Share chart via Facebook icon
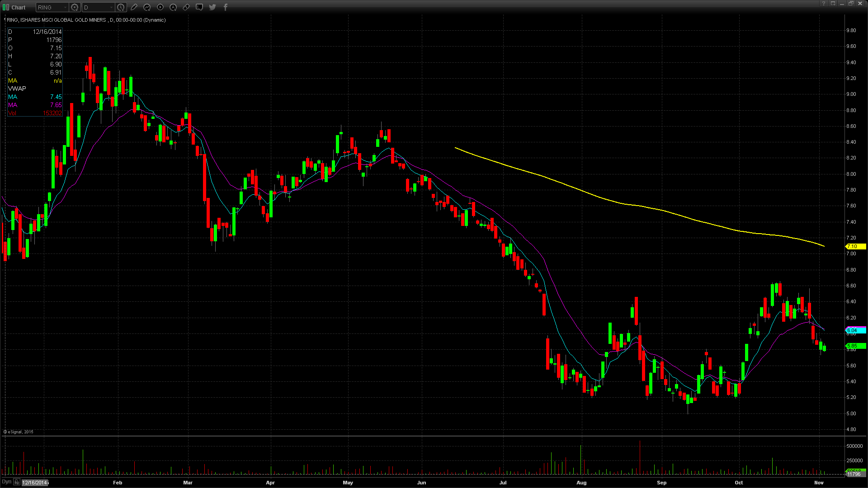The image size is (868, 488). tap(226, 7)
